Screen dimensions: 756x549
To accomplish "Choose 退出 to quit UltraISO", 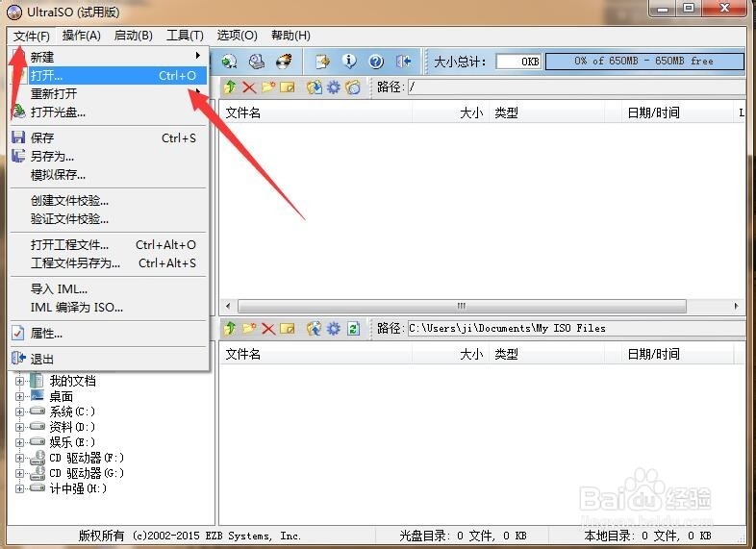I will point(109,359).
